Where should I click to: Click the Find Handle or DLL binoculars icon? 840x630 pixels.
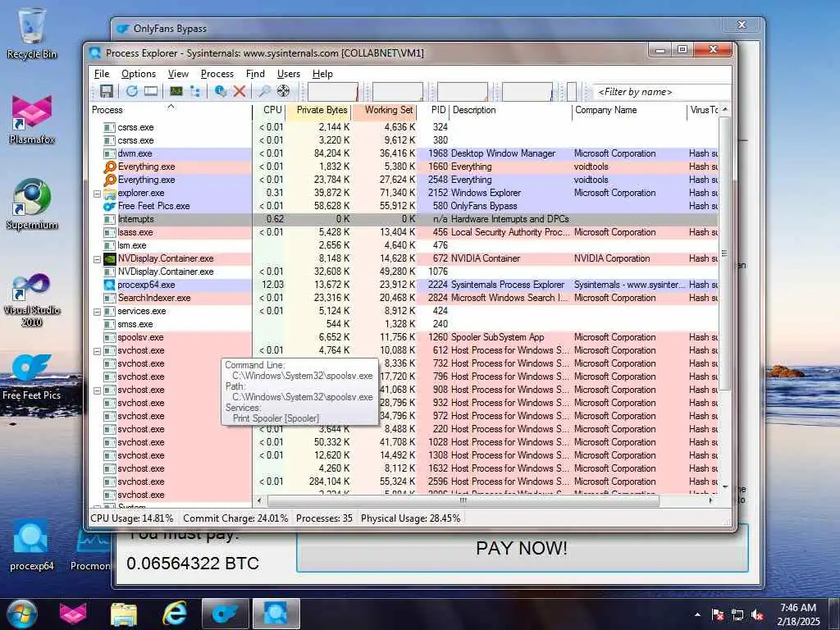click(264, 91)
